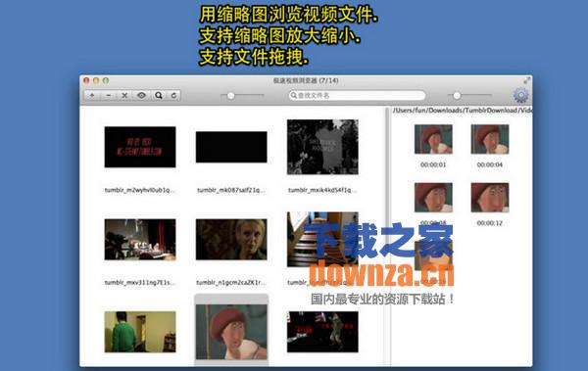588x371 pixels.
Task: Click the right frame size slider knob
Action: point(457,96)
